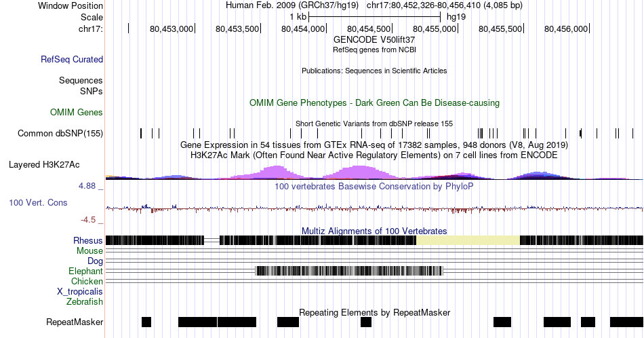Screen dimensions: 644x338
Task: Open Publications: Sequences in Scientific Articles title
Action: click(374, 71)
